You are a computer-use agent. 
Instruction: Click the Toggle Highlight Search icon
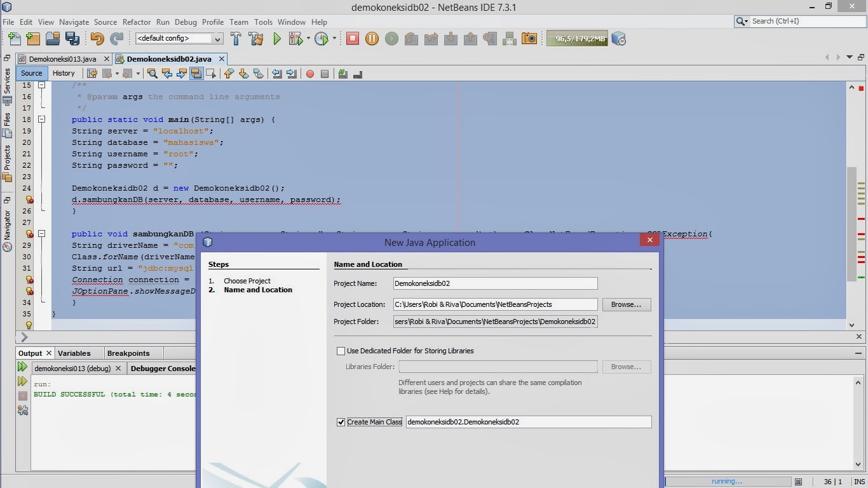[196, 74]
